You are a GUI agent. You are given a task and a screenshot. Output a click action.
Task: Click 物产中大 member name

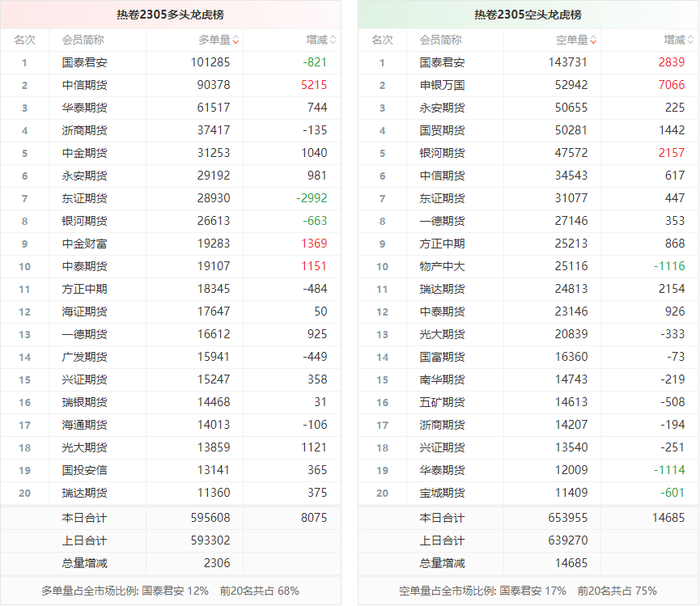442,266
